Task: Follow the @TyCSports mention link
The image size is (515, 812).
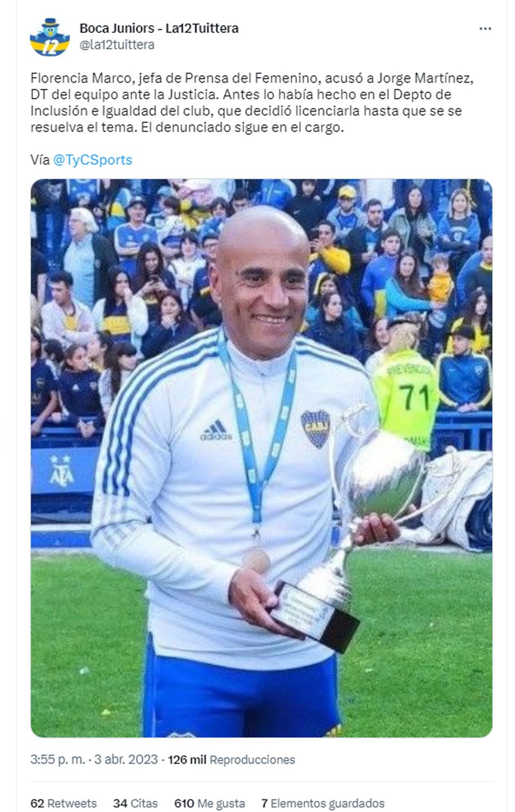Action: [92, 160]
